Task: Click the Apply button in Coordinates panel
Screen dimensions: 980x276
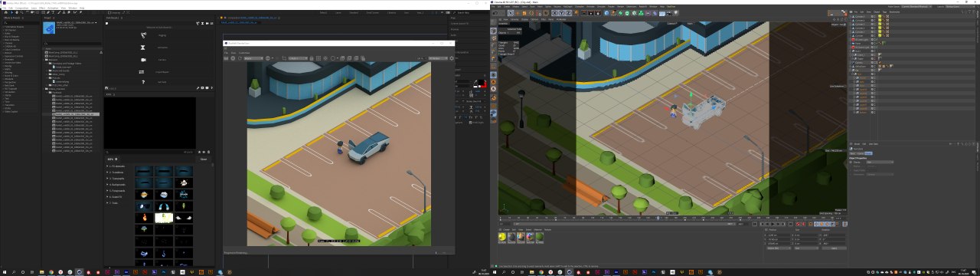Action: 834,248
